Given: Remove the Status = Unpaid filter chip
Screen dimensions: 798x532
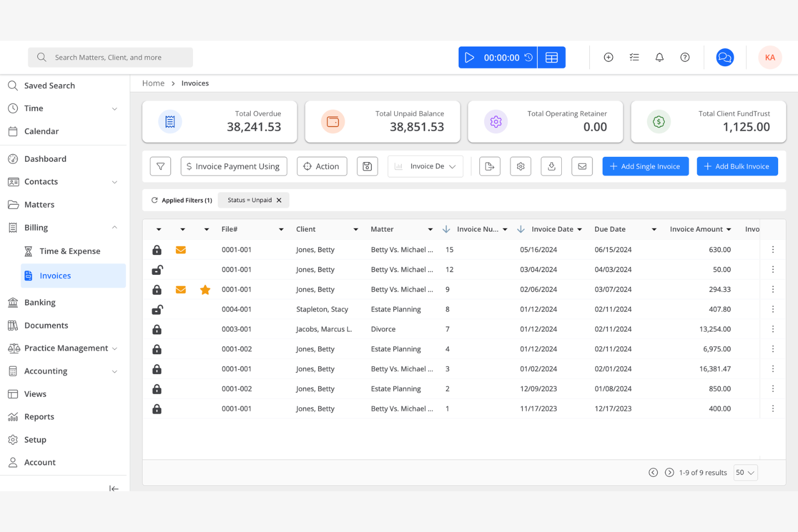Looking at the screenshot, I should point(279,200).
